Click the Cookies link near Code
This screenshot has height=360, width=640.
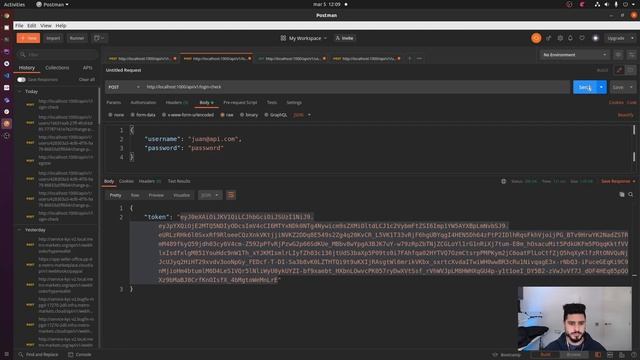click(x=616, y=102)
